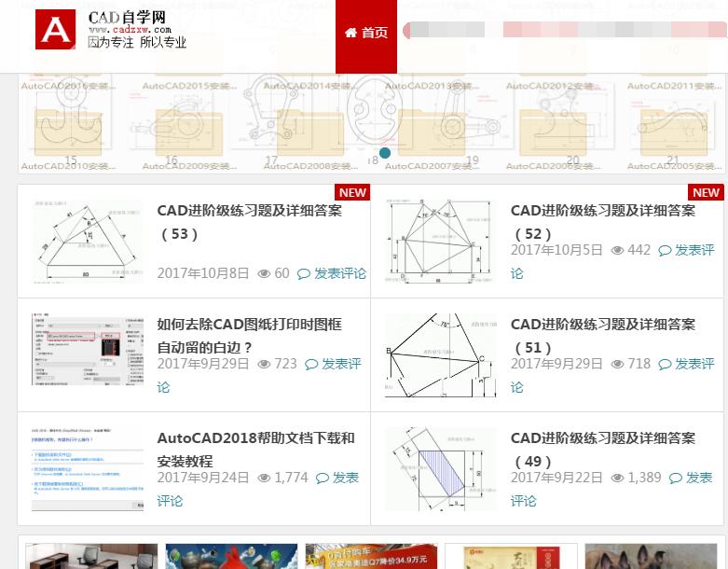Open article CAD进阶级练习题及详细答案（52）
Image resolution: width=728 pixels, height=569 pixels.
click(603, 222)
